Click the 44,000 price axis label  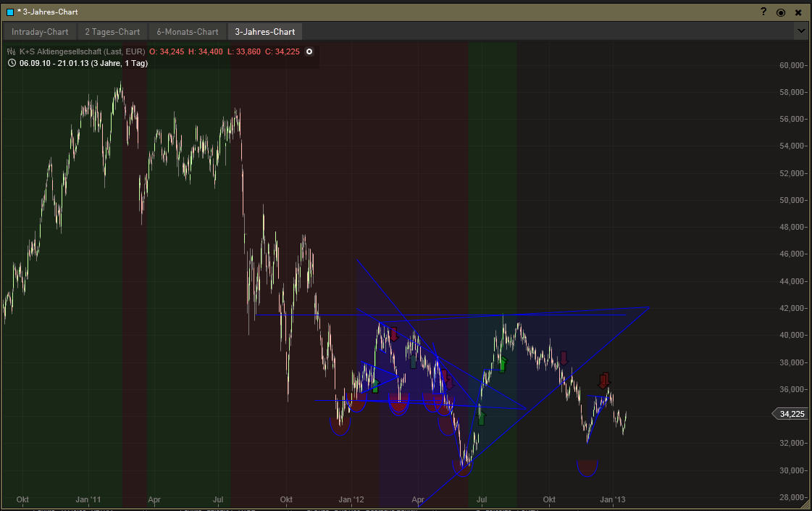tap(792, 281)
